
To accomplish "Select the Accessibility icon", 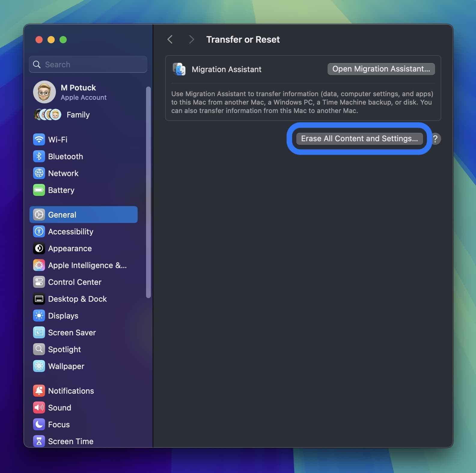I will 39,231.
